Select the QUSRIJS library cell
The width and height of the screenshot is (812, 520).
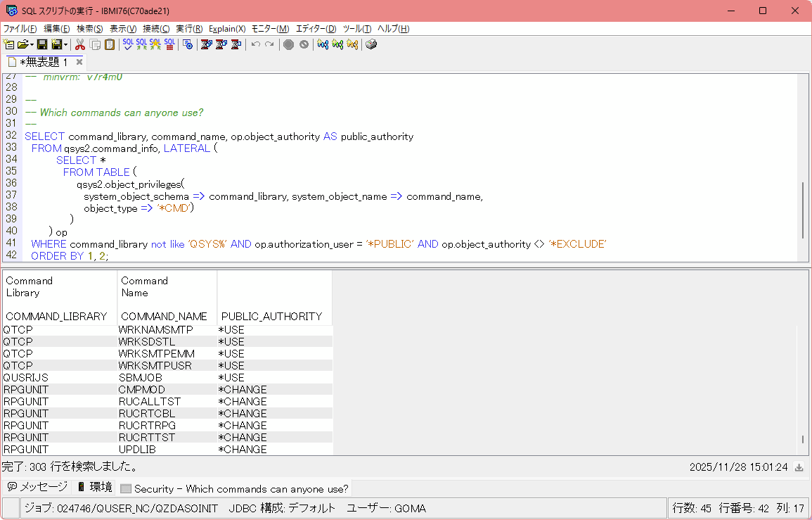(60, 377)
